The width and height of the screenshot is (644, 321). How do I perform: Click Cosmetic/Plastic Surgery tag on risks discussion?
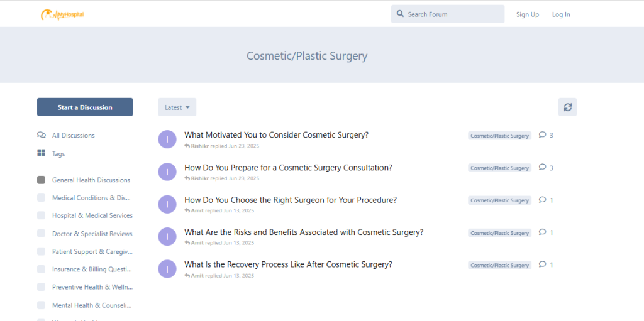point(499,233)
